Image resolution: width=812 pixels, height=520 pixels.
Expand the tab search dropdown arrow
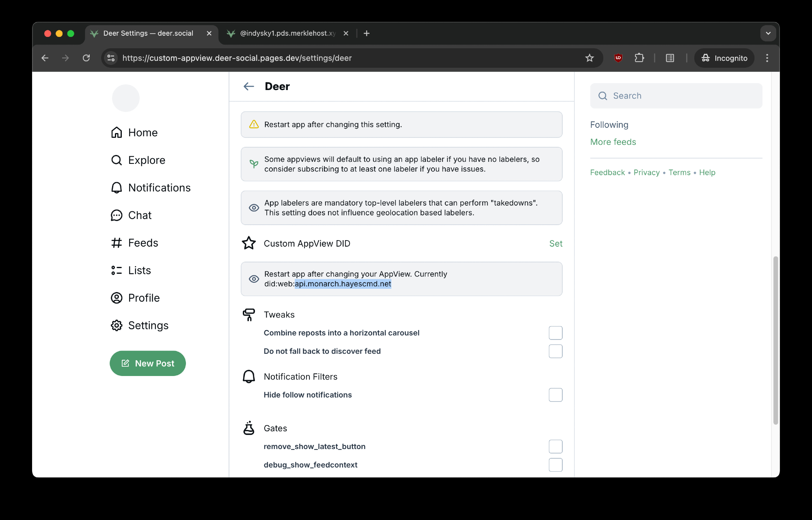[x=768, y=33]
